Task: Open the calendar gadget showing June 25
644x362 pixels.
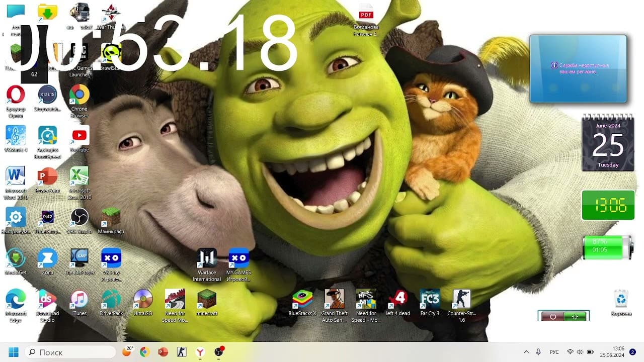Action: tap(608, 143)
